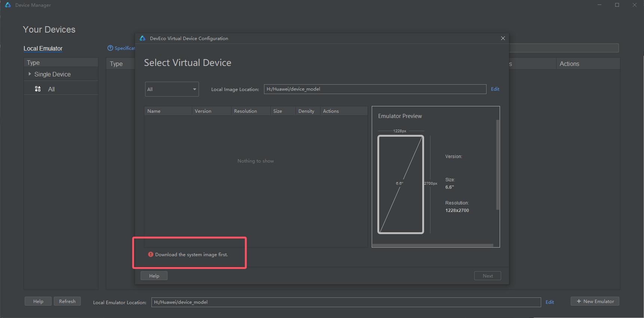Viewport: 644px width, 318px height.
Task: Click the Device Manager logo in the main title bar
Action: [x=8, y=5]
